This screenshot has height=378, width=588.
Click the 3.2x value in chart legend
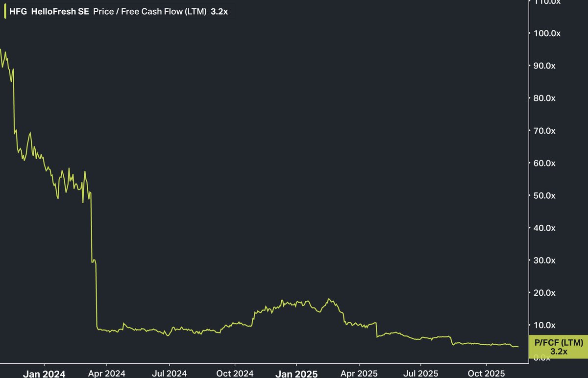point(219,12)
